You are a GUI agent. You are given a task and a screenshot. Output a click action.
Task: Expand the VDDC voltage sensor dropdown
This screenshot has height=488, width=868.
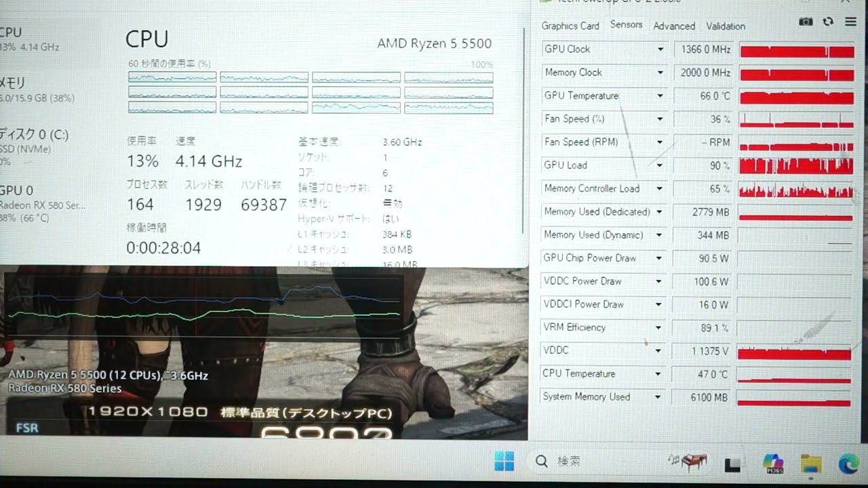point(658,350)
